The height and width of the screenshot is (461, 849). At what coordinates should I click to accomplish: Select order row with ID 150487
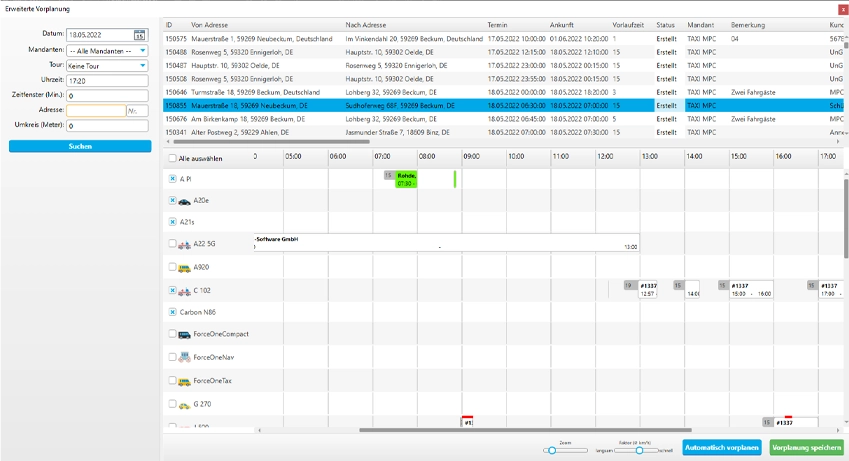503,66
